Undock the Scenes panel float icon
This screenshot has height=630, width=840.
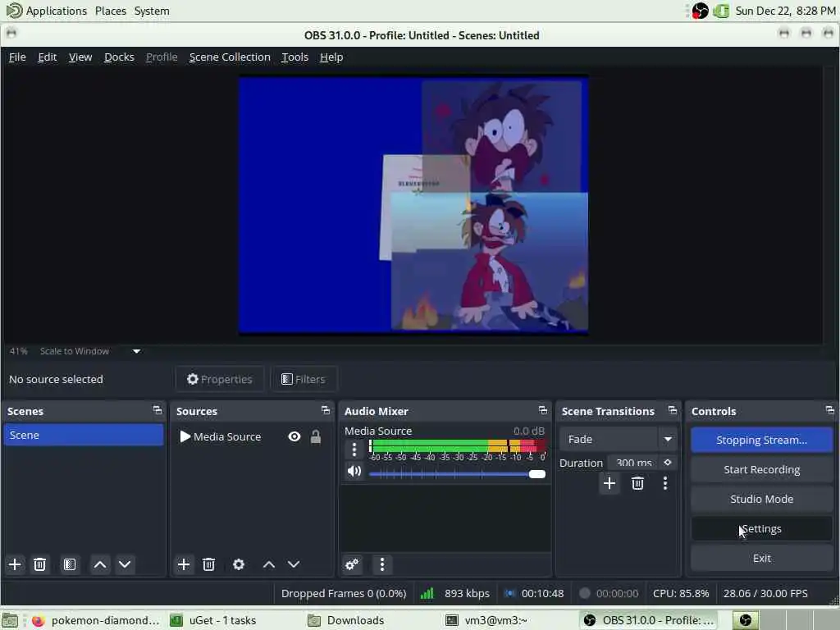tap(157, 410)
